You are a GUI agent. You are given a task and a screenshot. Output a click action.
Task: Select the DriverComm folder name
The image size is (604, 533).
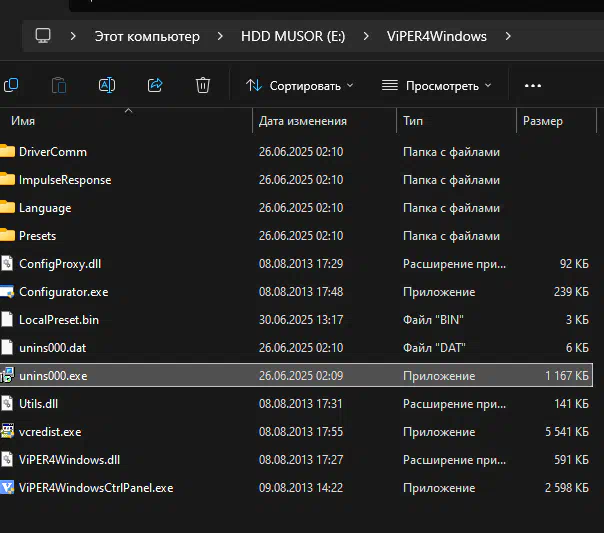(x=53, y=152)
